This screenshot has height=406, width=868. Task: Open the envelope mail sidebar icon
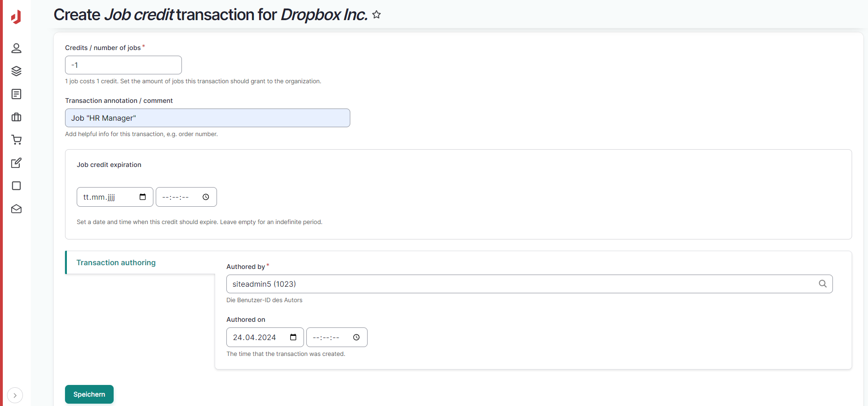(16, 209)
